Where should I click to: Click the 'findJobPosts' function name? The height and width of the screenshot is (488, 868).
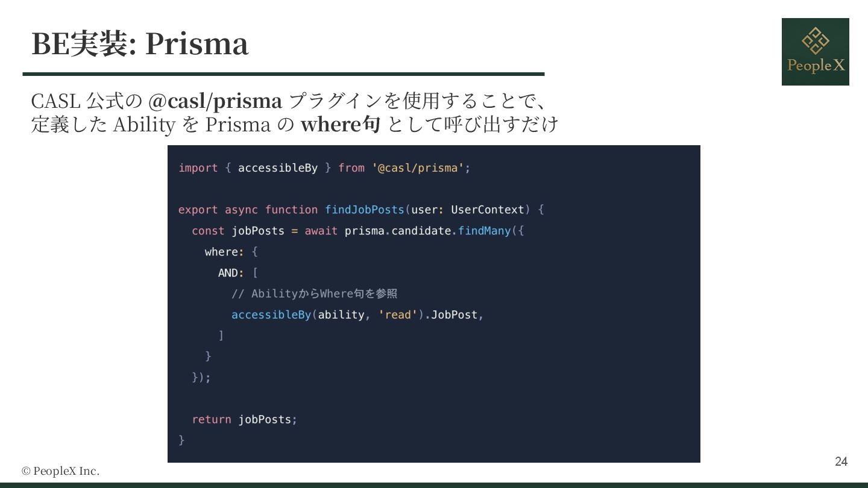tap(364, 210)
